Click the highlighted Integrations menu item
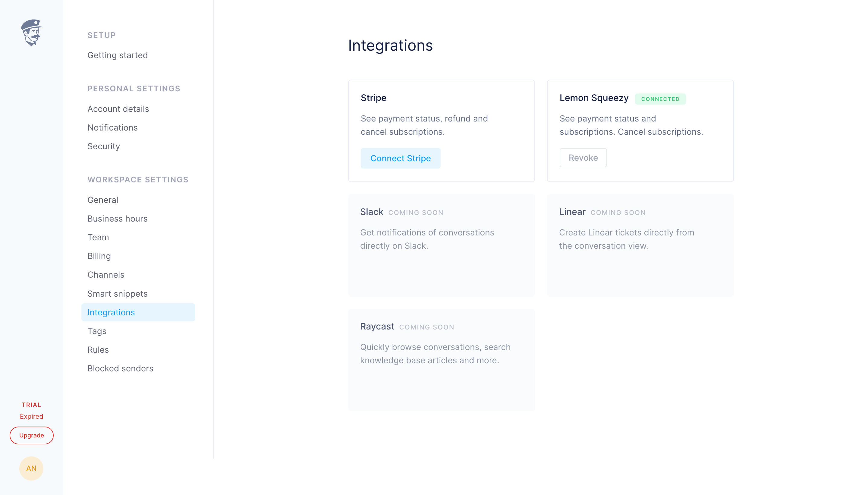Viewport: 868px width, 495px height. (111, 312)
